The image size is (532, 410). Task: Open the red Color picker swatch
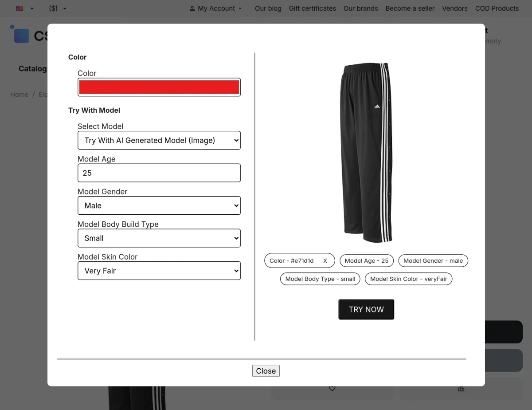click(x=159, y=87)
